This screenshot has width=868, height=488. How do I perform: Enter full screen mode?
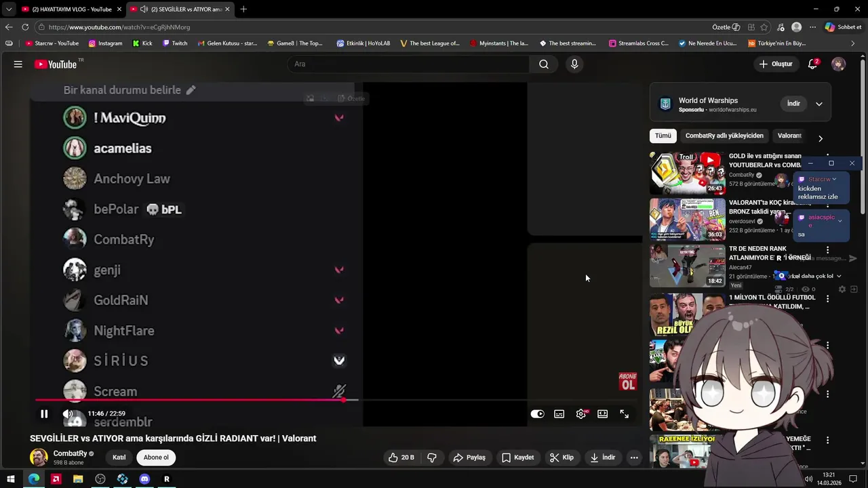point(625,414)
